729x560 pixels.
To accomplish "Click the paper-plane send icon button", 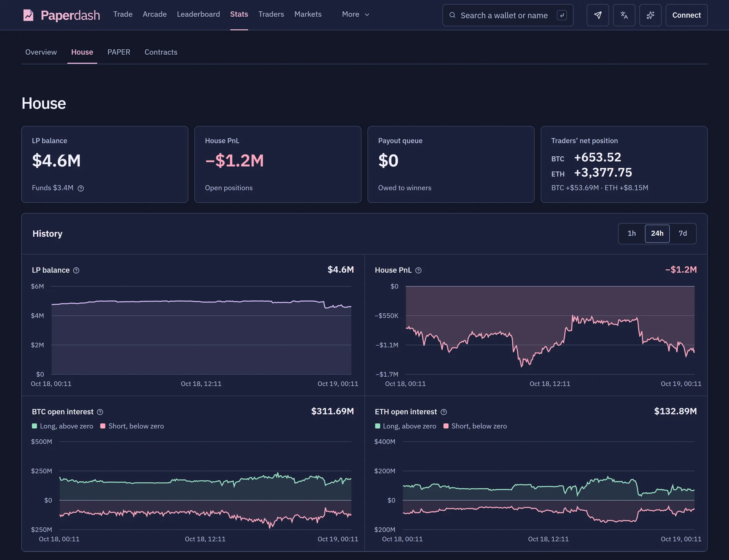I will (598, 15).
